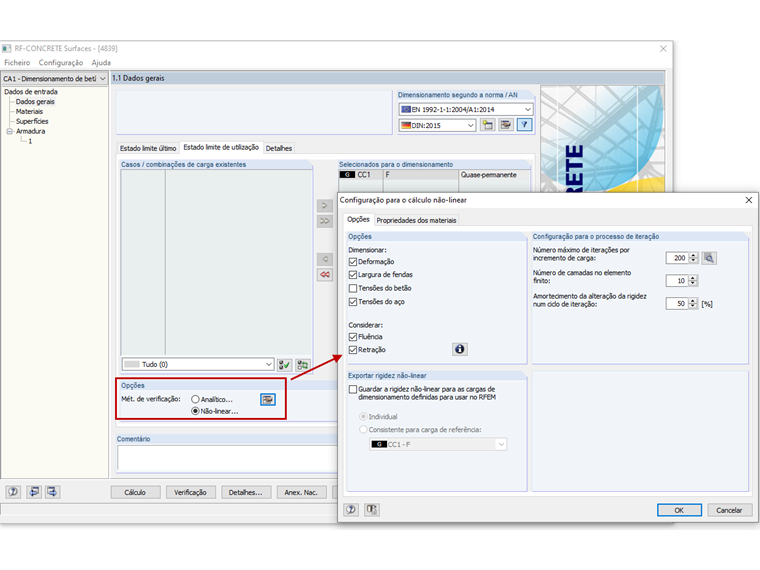
Task: Switch to Detalhes tab
Action: coord(279,148)
